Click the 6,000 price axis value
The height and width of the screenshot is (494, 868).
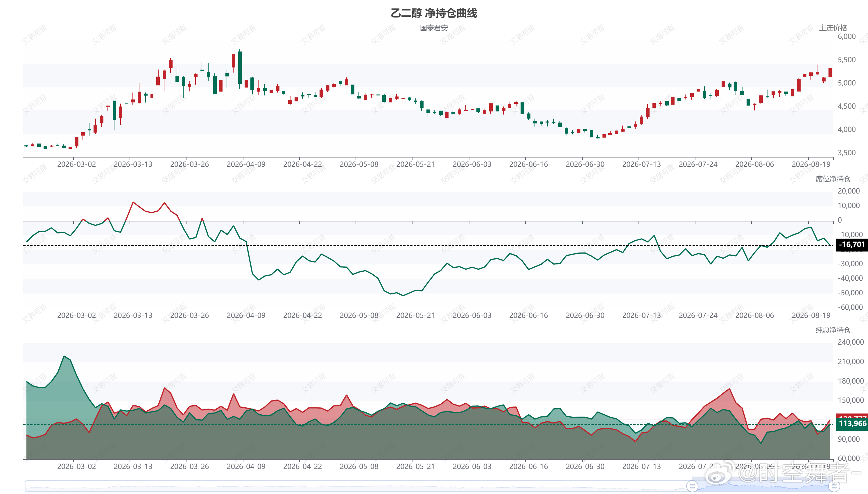pyautogui.click(x=847, y=36)
